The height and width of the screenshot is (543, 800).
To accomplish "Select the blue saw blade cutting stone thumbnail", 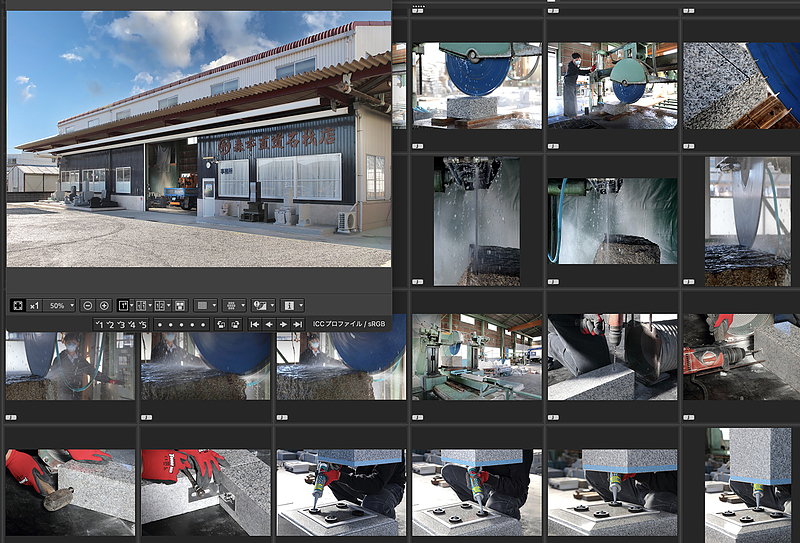I will (476, 85).
